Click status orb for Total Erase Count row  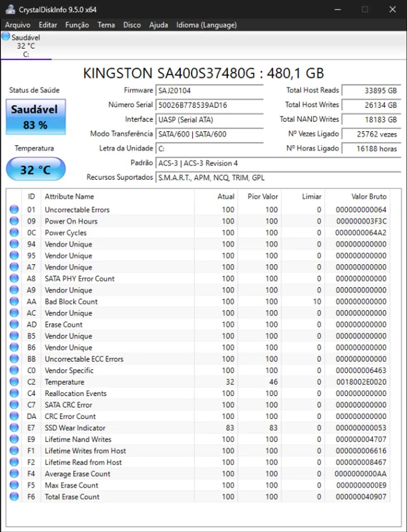point(14,496)
